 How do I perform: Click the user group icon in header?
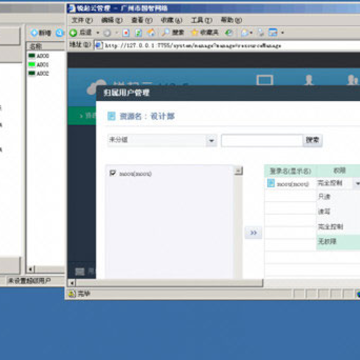(352, 80)
